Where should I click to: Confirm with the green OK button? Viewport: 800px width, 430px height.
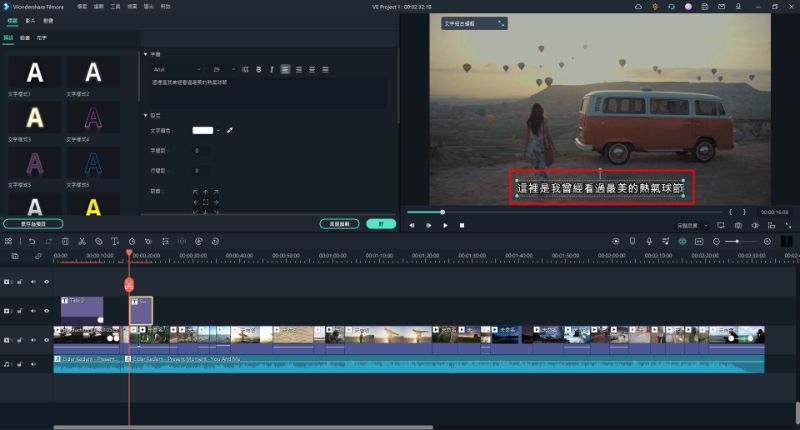tap(381, 223)
